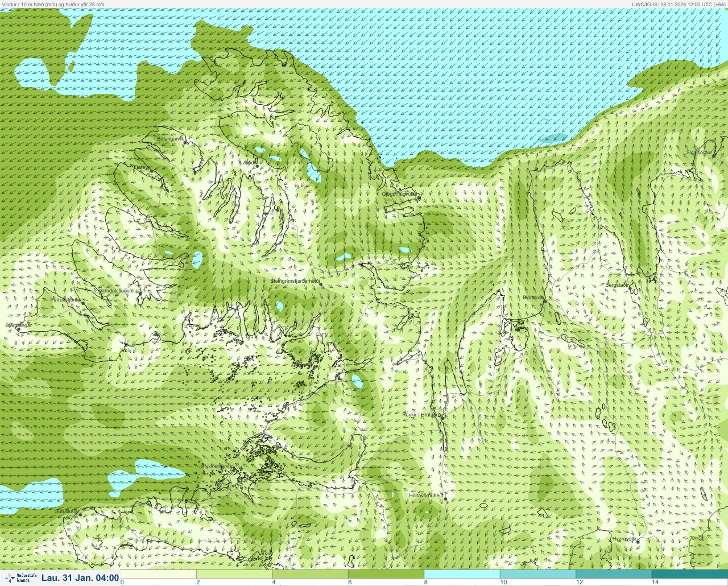Click the legend value '6'
Viewport: 728px width, 586px height.
(x=350, y=582)
